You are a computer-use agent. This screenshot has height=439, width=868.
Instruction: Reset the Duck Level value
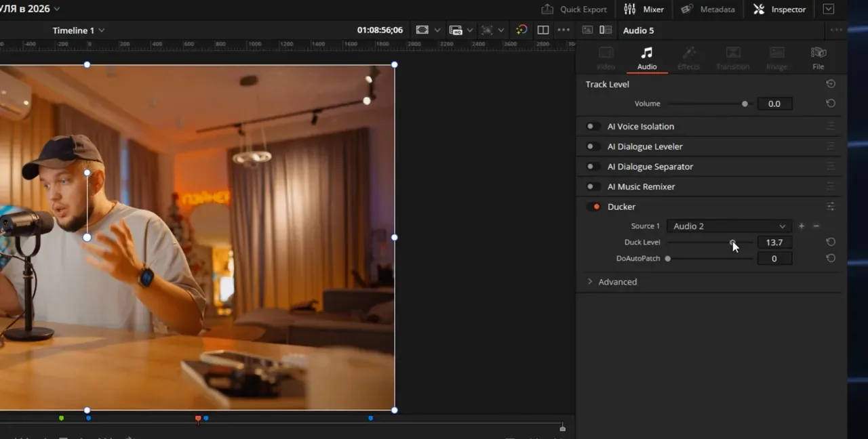[x=831, y=242]
